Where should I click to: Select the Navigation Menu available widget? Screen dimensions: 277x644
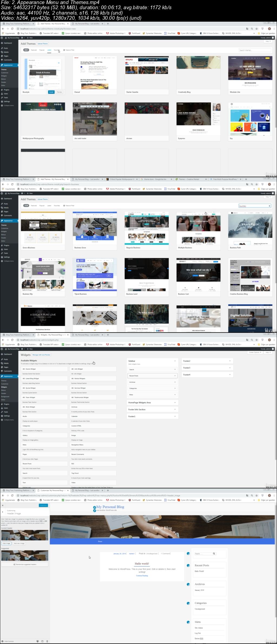[93, 445]
